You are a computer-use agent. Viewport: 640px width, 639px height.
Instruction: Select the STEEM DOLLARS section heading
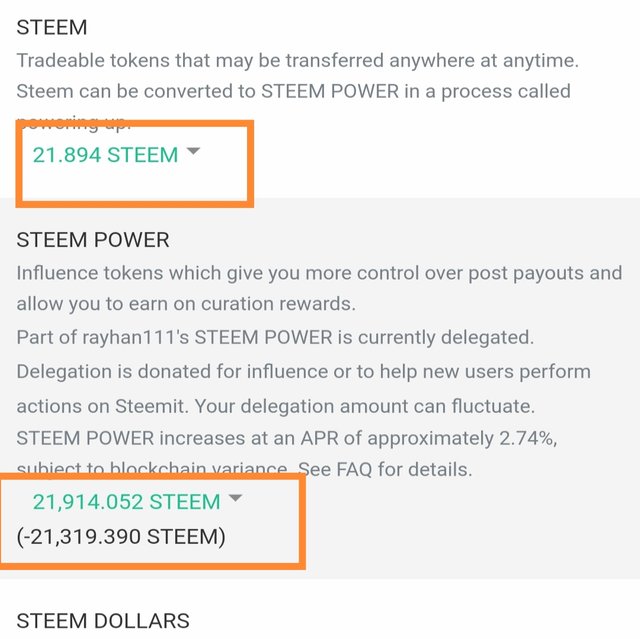pos(103,621)
